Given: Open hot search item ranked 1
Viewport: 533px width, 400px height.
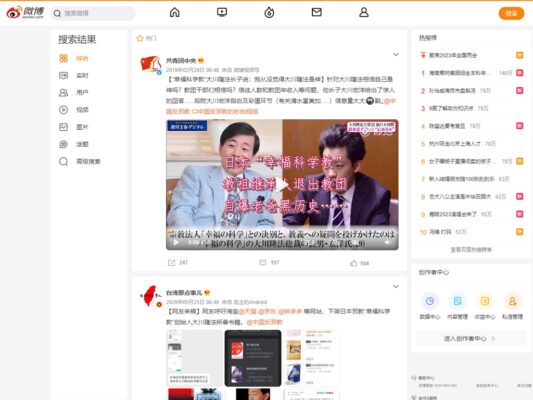Looking at the screenshot, I should pos(459,73).
